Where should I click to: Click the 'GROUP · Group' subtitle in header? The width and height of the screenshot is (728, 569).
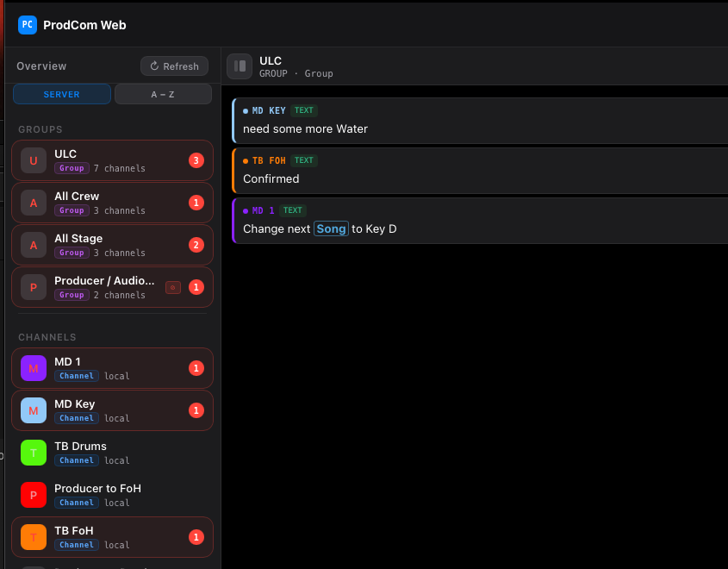click(296, 73)
